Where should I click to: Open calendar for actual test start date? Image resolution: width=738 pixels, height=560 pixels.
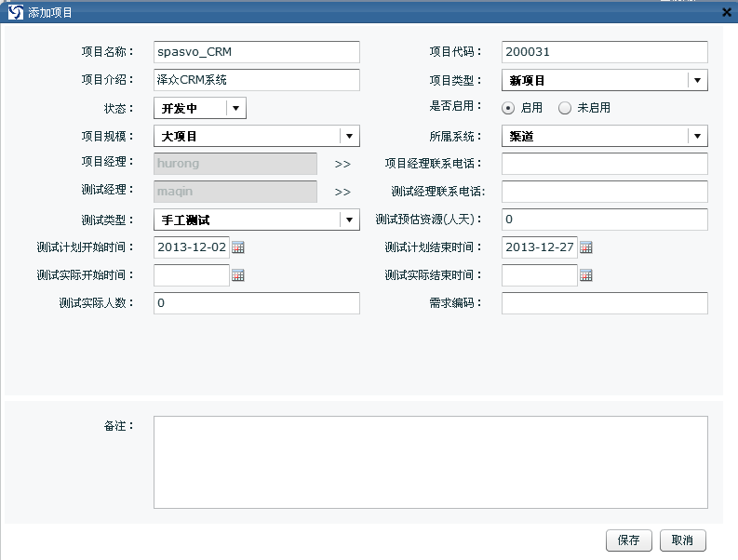pyautogui.click(x=238, y=275)
